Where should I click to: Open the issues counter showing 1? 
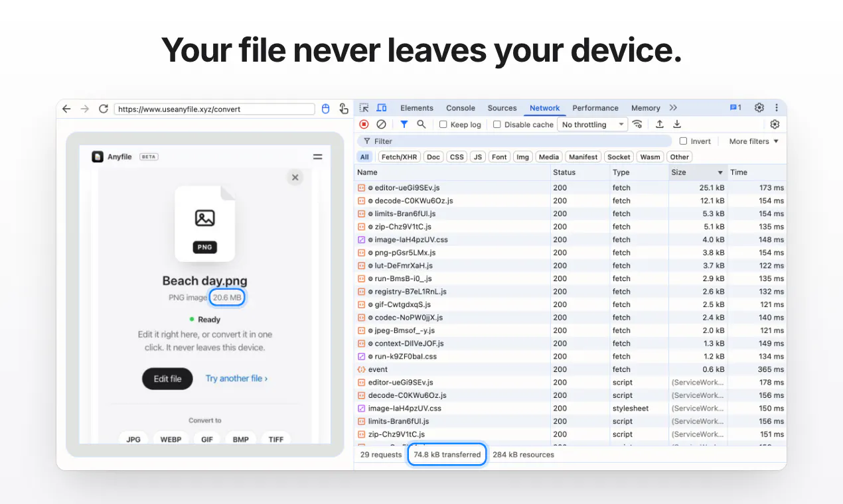(735, 108)
